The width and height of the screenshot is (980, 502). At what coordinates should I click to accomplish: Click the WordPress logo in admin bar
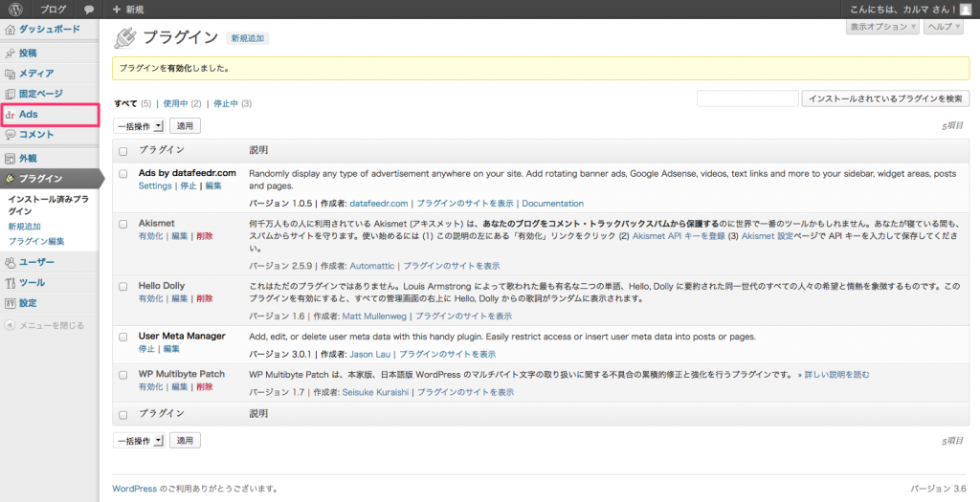(x=15, y=10)
